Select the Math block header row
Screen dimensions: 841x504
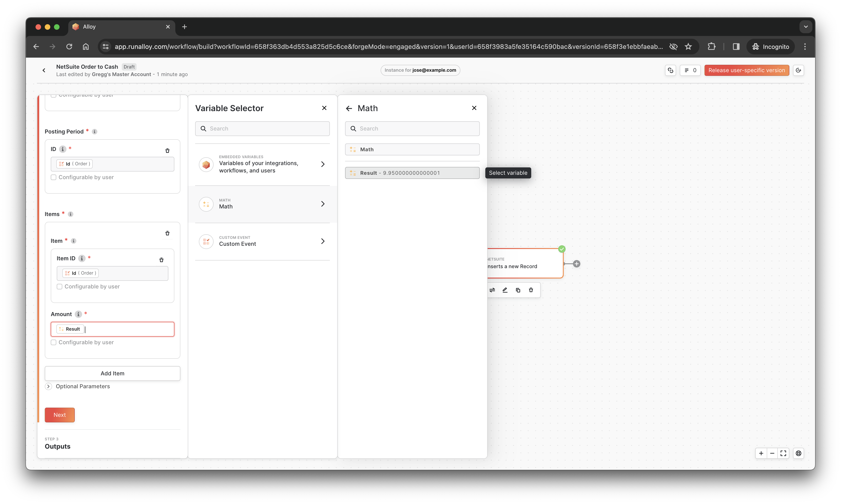412,149
